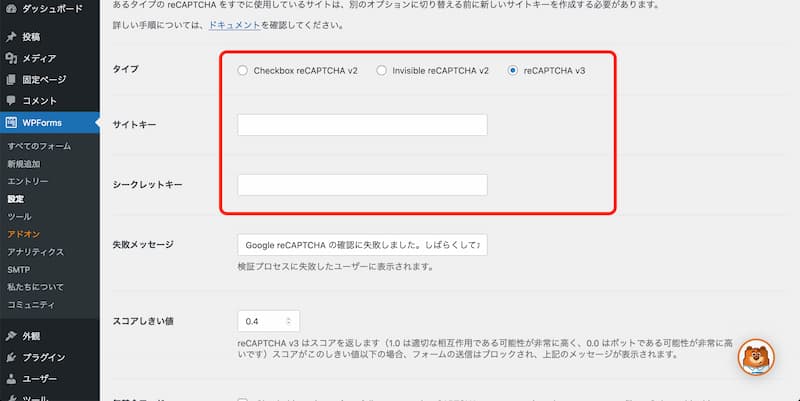Click the サイトキー input field
This screenshot has width=800, height=401.
coord(362,125)
